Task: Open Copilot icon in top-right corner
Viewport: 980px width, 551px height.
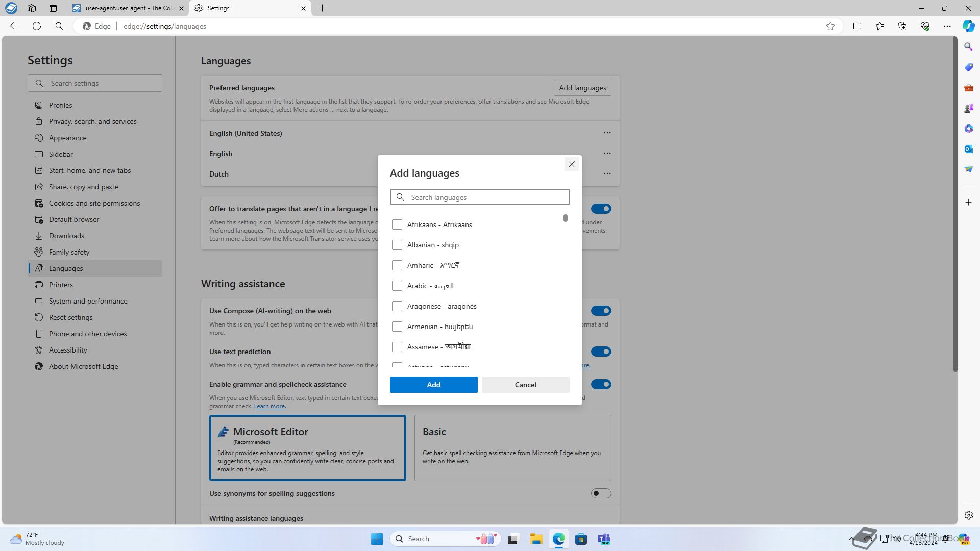Action: [x=968, y=26]
